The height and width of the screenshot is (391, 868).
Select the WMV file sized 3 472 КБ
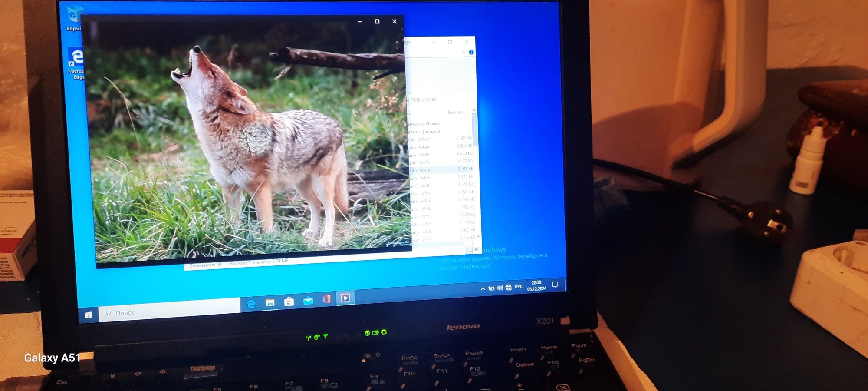tap(441, 162)
